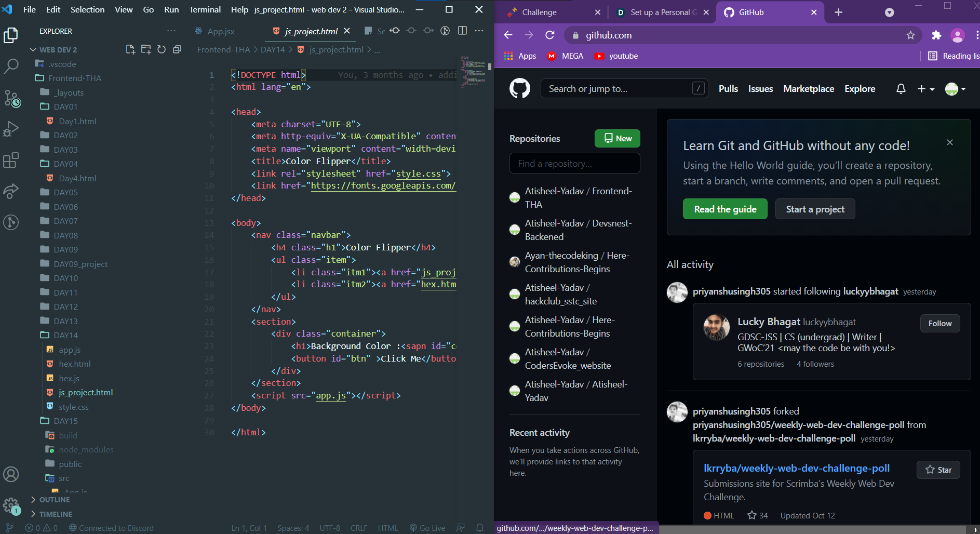Screen dimensions: 980x534
Task: Bookmark this page with the star icon
Action: point(910,35)
